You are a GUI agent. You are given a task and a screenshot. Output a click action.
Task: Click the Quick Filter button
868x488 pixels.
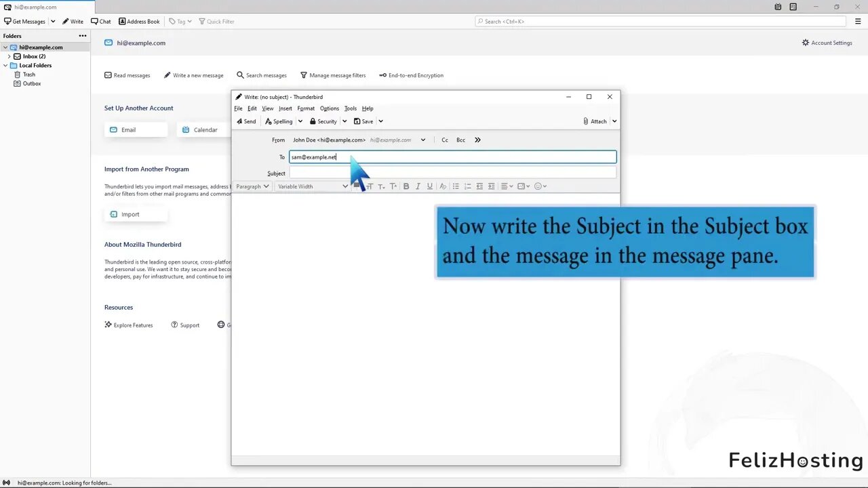click(x=216, y=21)
